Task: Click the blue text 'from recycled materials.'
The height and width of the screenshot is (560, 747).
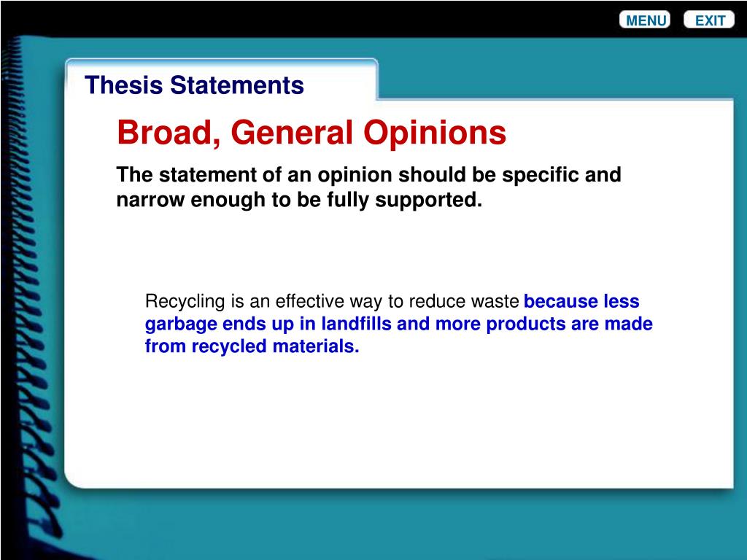Action: 252,346
